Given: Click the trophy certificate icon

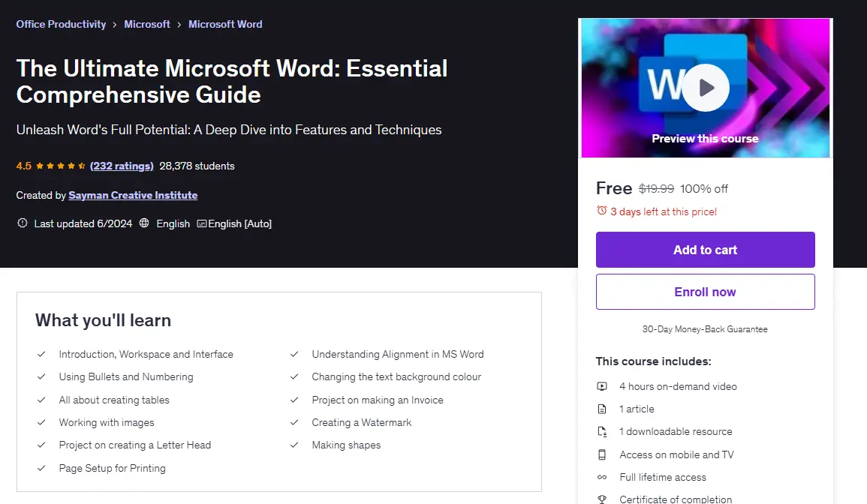Looking at the screenshot, I should point(602,499).
